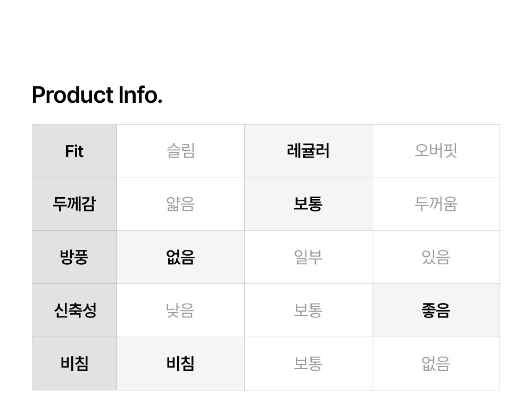Click the 비침 row header label
This screenshot has height=408, width=532.
pyautogui.click(x=74, y=364)
